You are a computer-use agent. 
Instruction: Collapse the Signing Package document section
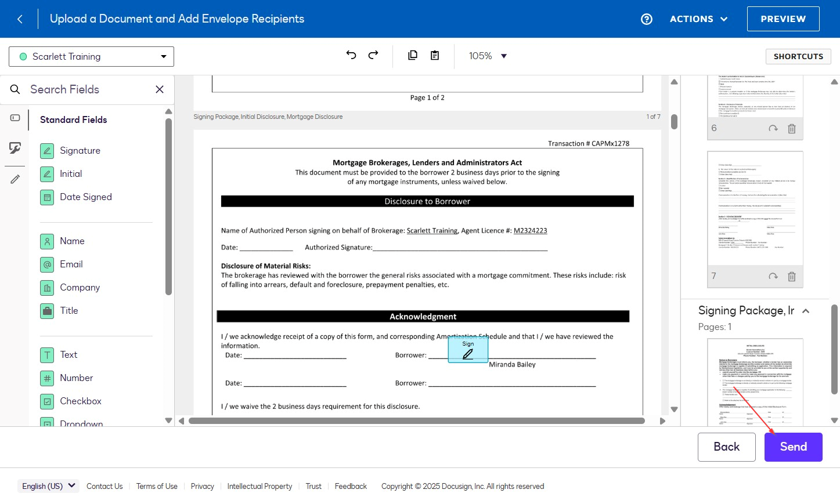(x=806, y=311)
